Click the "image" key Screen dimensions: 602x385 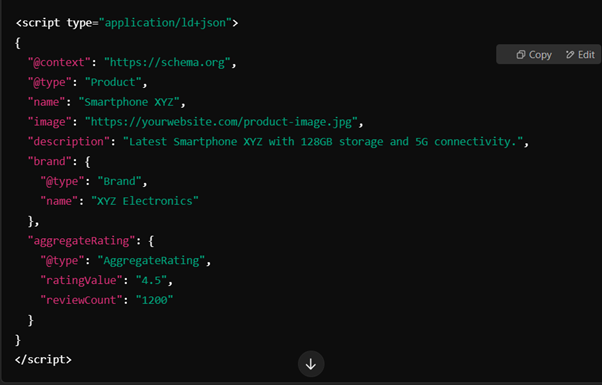click(x=50, y=122)
